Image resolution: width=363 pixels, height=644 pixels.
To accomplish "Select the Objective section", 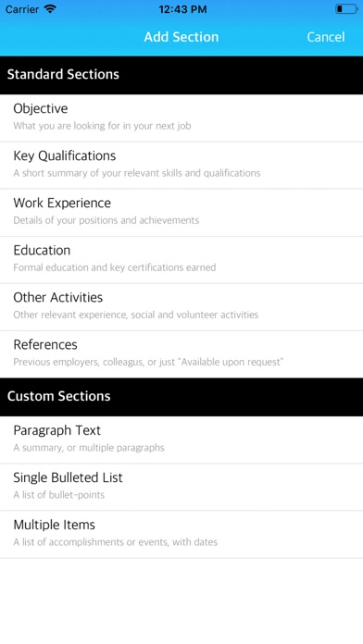I will 181,118.
